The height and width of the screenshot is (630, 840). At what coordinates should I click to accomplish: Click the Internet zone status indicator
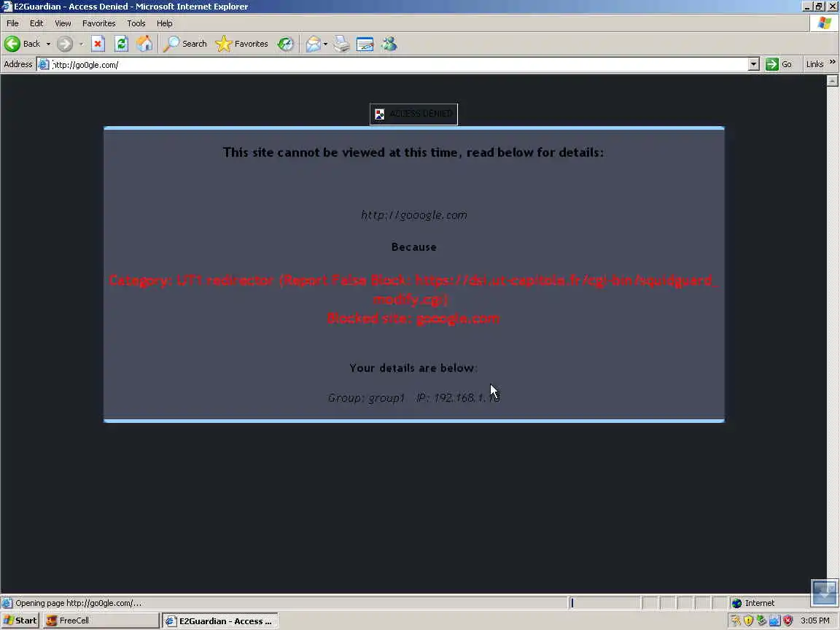pyautogui.click(x=753, y=603)
